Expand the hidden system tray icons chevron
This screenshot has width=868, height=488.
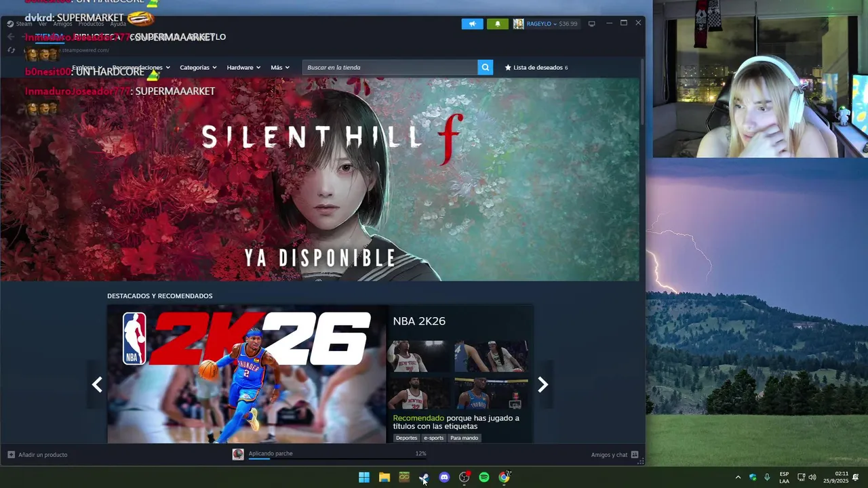[738, 477]
